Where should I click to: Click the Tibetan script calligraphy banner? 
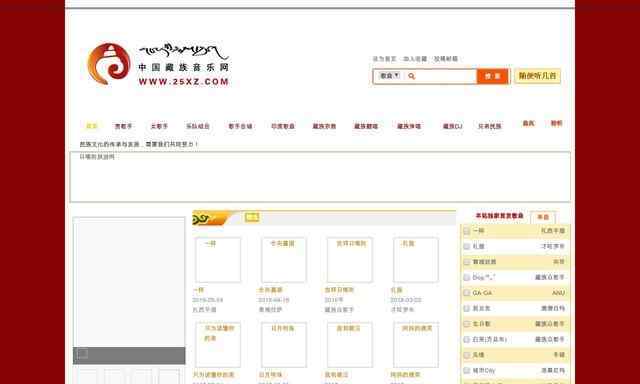(184, 52)
